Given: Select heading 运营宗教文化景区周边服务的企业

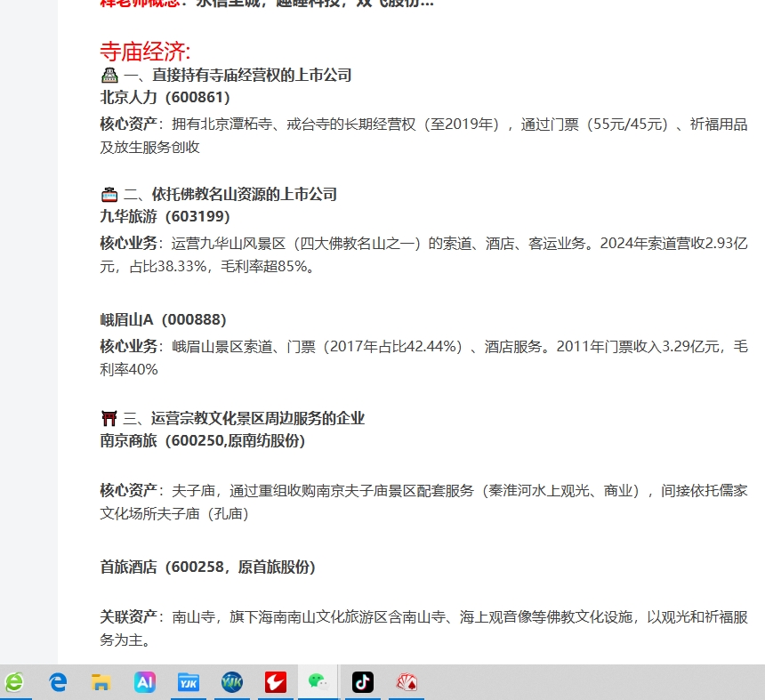Looking at the screenshot, I should pyautogui.click(x=258, y=418).
